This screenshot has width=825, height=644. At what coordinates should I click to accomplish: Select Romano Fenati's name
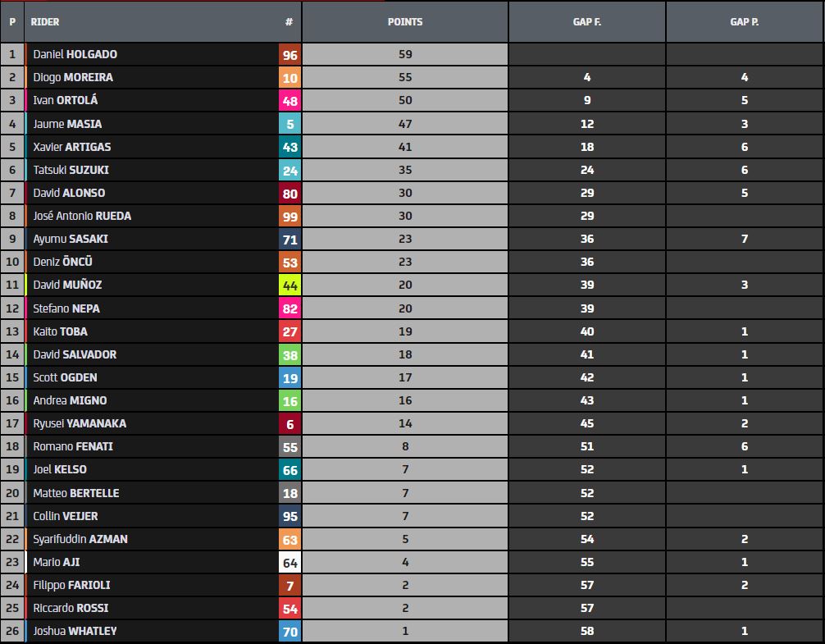73,446
